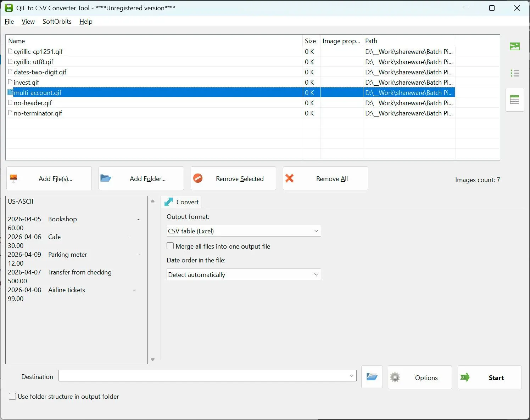Click the file icon beside no-header.qif

click(x=10, y=103)
